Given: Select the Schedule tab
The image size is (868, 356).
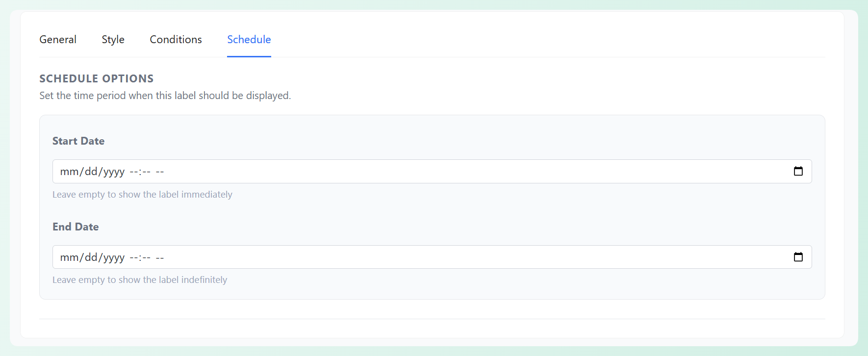Looking at the screenshot, I should 249,39.
